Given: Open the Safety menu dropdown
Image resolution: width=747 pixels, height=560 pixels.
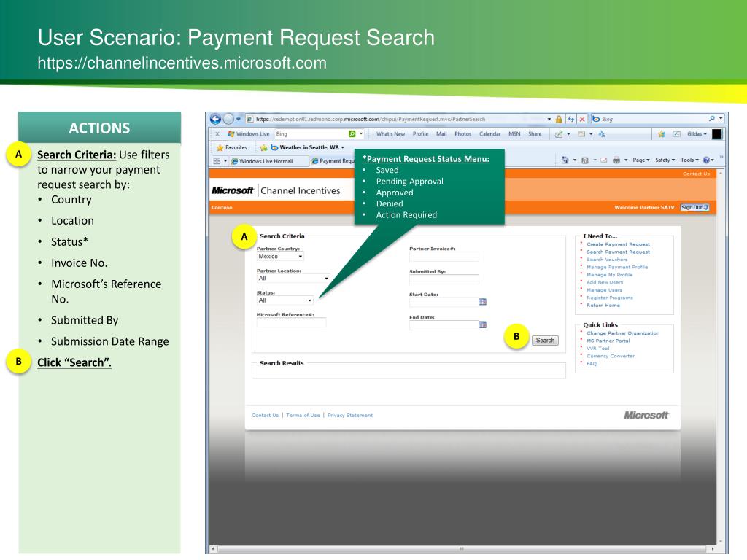Looking at the screenshot, I should coord(665,160).
